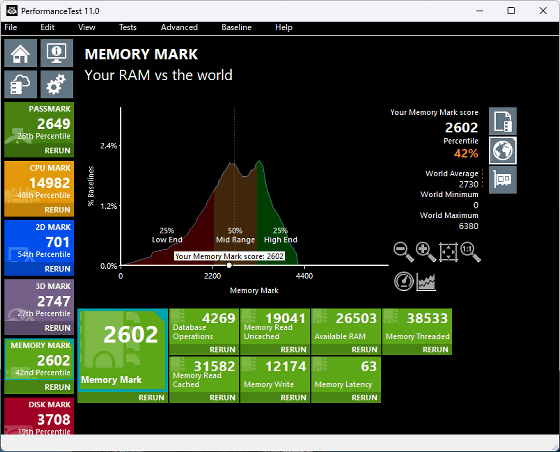The image size is (560, 452).
Task: Rerun the Memory Read Uncached test
Action: (x=293, y=350)
